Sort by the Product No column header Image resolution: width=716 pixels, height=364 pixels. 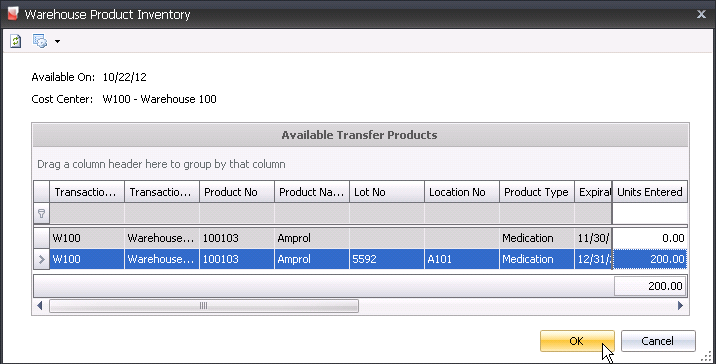pyautogui.click(x=237, y=192)
